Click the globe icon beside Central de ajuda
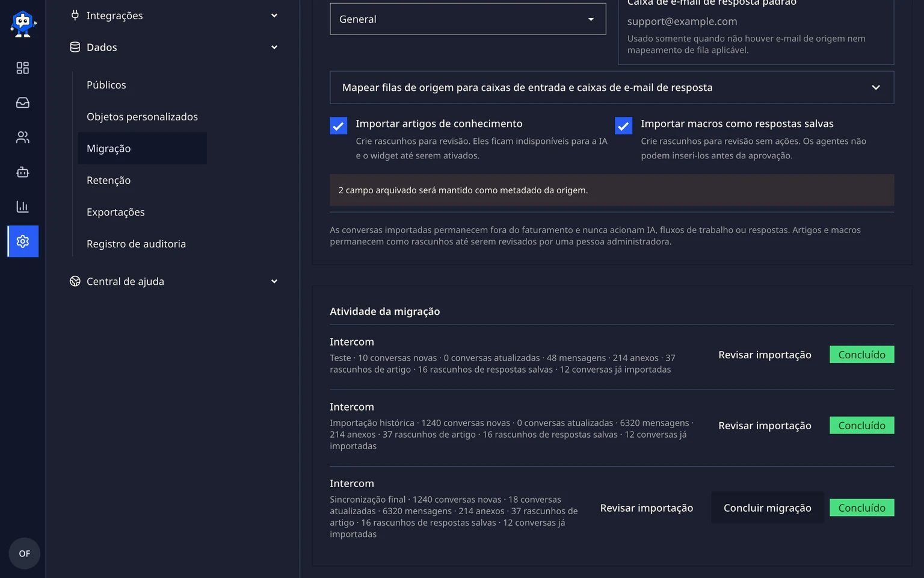 click(x=75, y=281)
